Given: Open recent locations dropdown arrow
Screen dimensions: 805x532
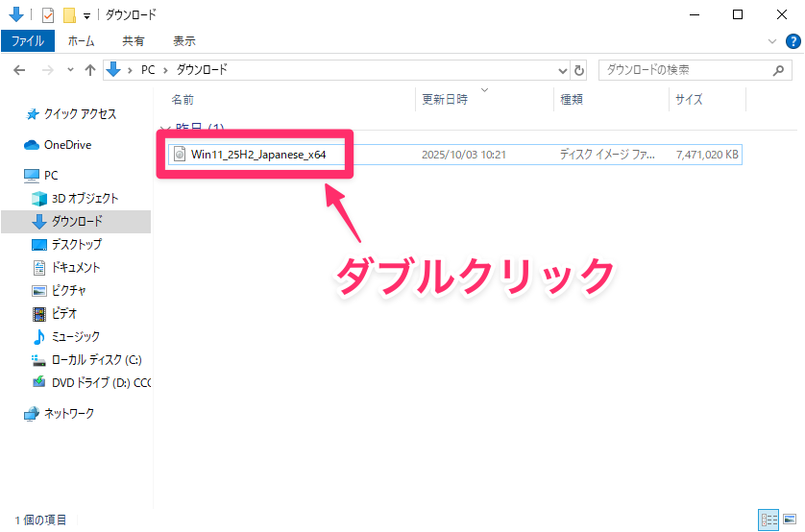Looking at the screenshot, I should pyautogui.click(x=70, y=70).
